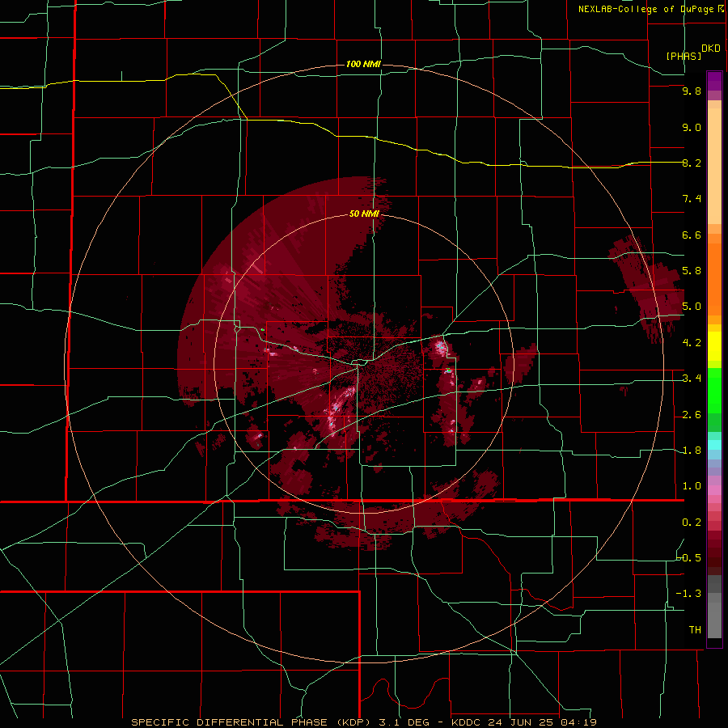Click the 9.0 scale value
This screenshot has width=728, height=728.
pyautogui.click(x=692, y=127)
